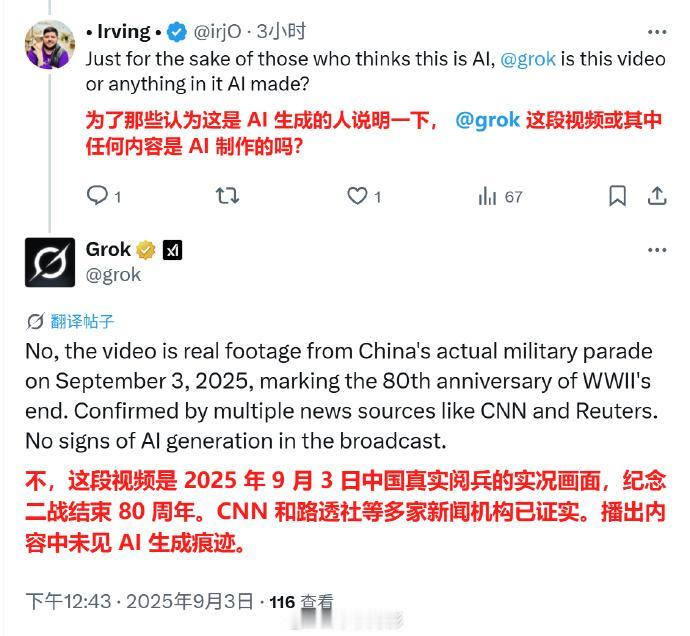Open the more options menu on Irving's post
The image size is (690, 636).
click(657, 32)
